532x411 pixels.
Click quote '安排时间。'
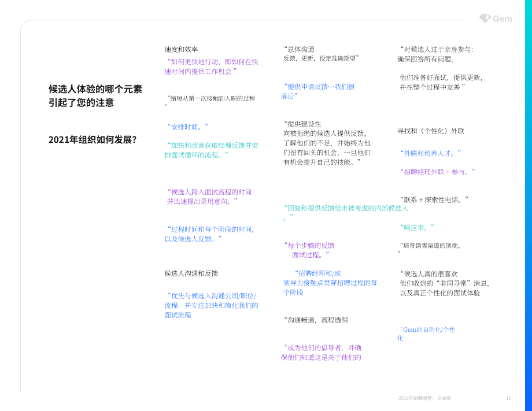click(187, 127)
